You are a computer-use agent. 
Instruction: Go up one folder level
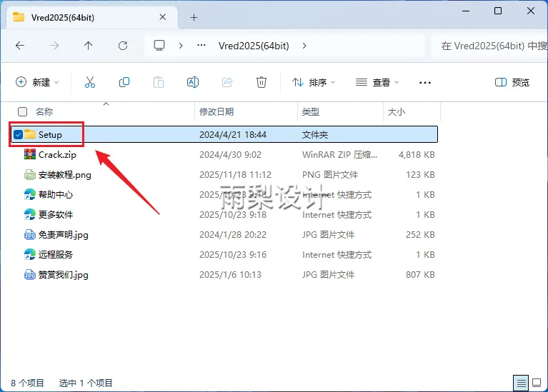click(x=89, y=46)
